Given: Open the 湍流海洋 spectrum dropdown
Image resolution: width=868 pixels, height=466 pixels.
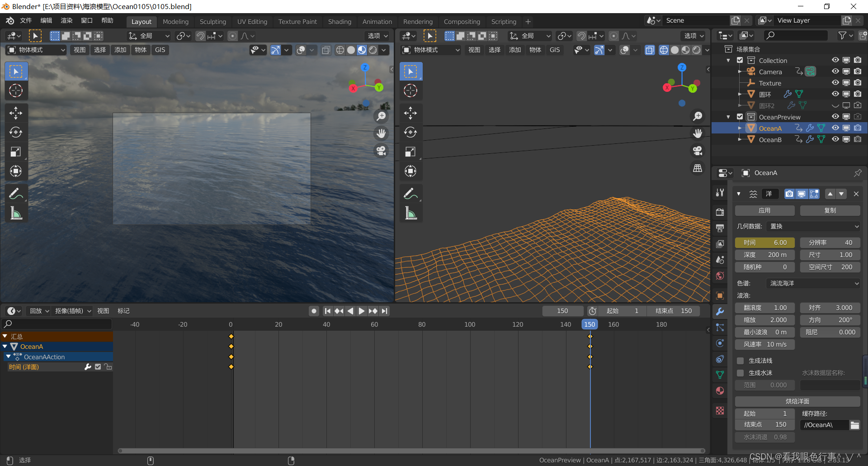Looking at the screenshot, I should [x=812, y=283].
